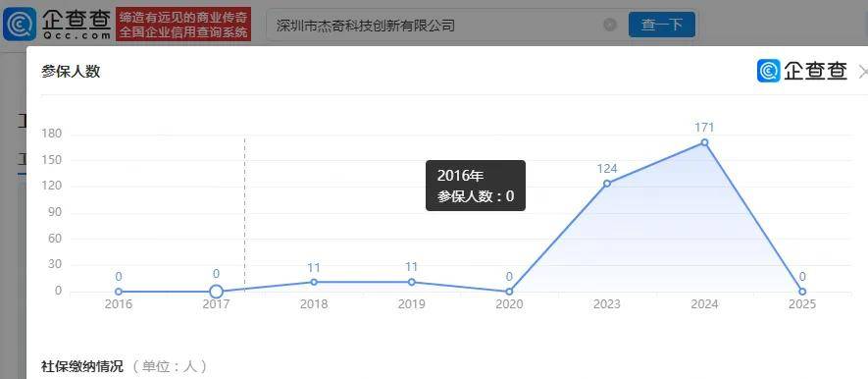Click the 2020 x-axis year label
Viewport: 868px width, 379px height.
pos(509,304)
